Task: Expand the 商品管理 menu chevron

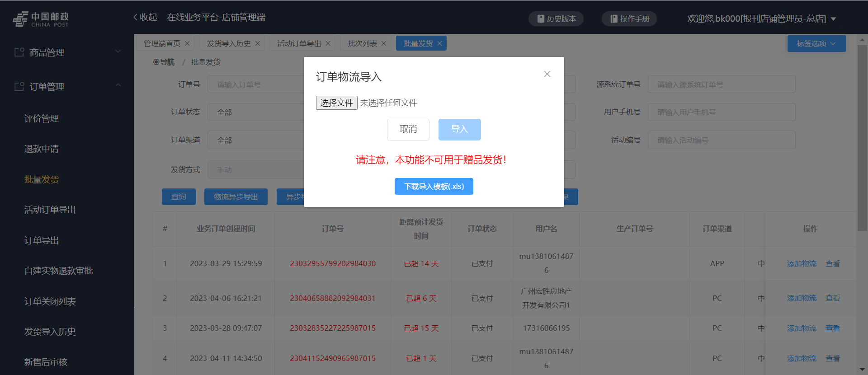Action: click(118, 51)
